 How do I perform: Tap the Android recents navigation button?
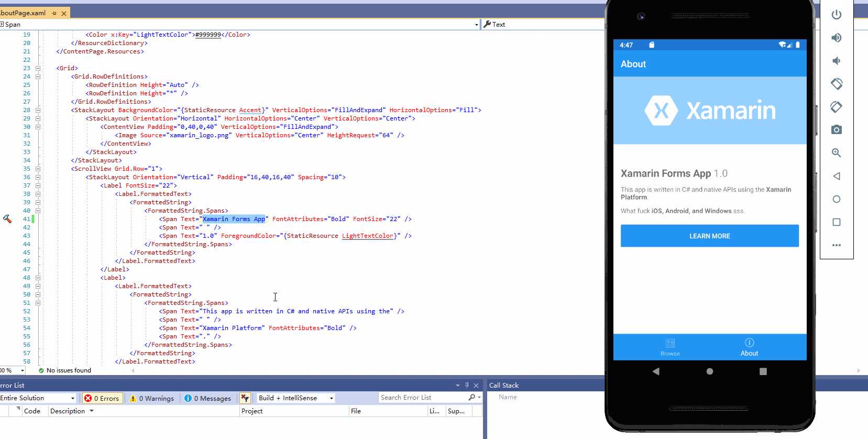click(x=763, y=371)
